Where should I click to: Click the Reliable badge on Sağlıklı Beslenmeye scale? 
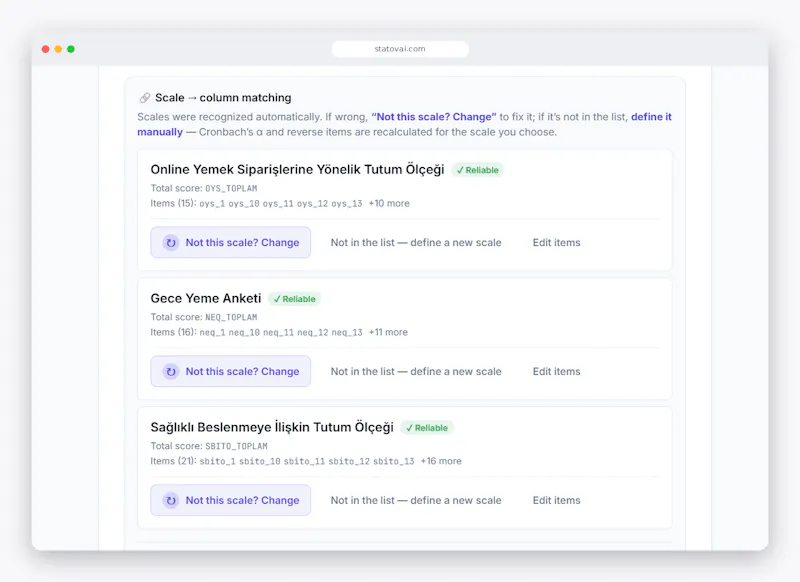click(x=427, y=428)
